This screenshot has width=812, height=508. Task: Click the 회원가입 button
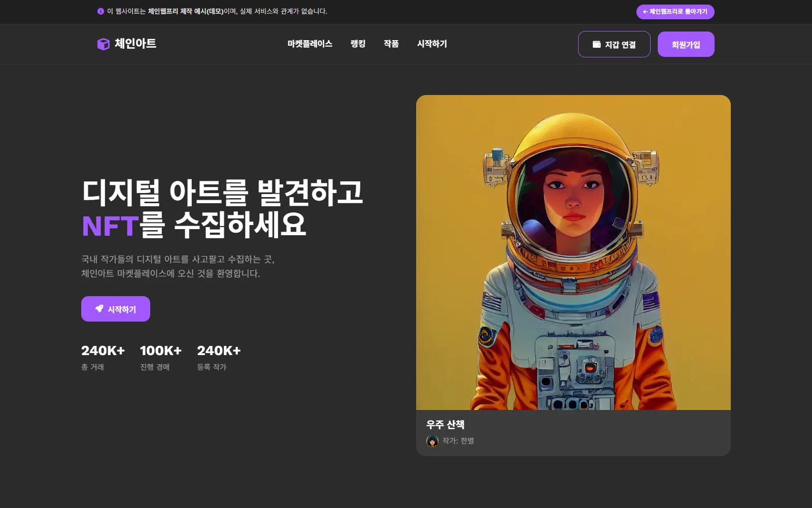686,44
